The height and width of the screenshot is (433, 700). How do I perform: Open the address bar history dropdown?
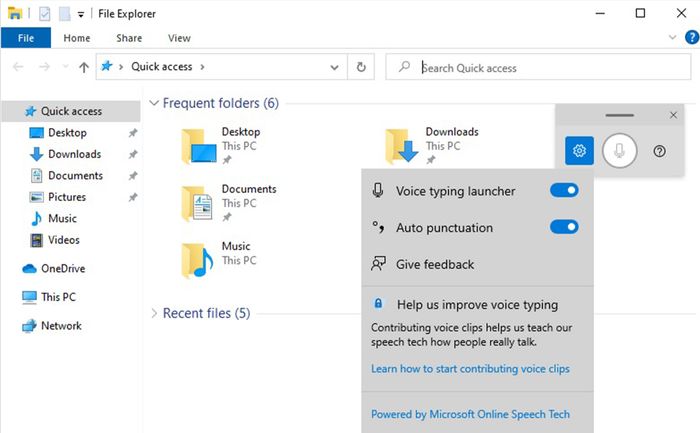[334, 67]
